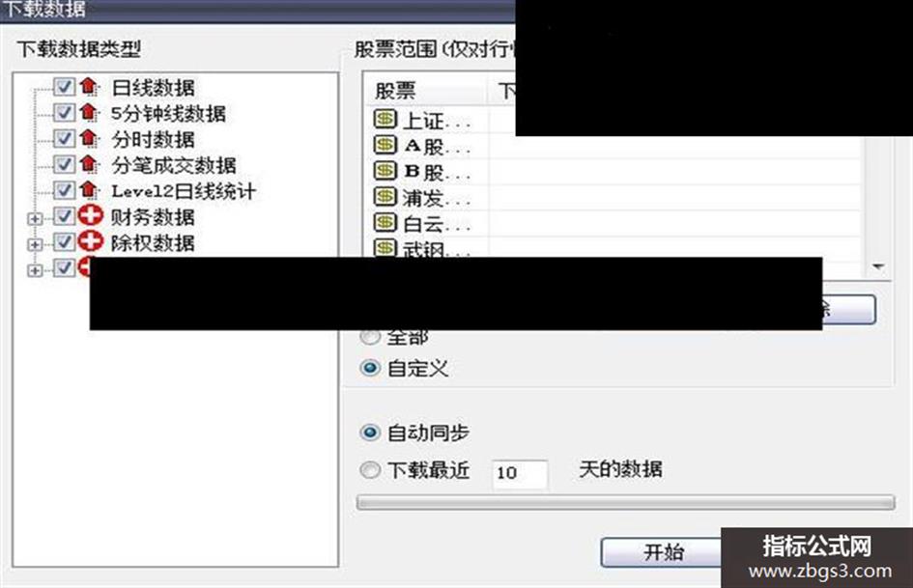This screenshot has height=588, width=913.
Task: Click the red arrow icon beside 日线数据
Action: click(x=89, y=86)
